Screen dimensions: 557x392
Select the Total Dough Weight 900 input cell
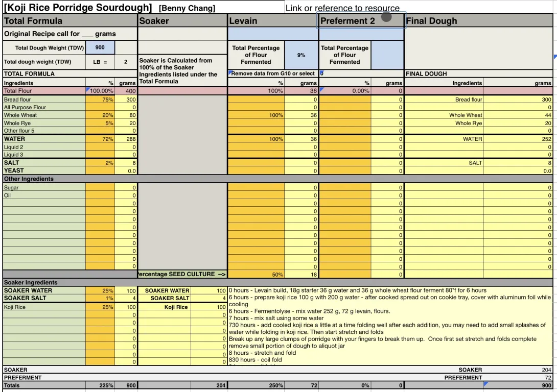tap(100, 48)
